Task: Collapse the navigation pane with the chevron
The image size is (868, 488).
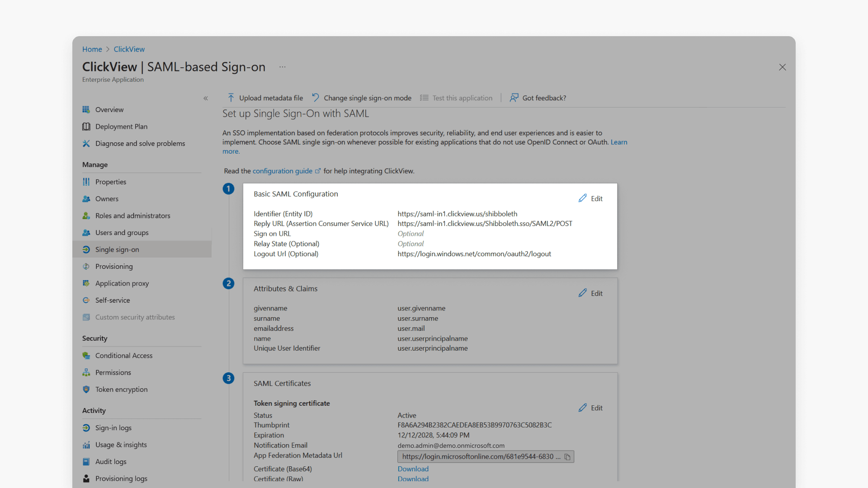Action: (x=206, y=98)
